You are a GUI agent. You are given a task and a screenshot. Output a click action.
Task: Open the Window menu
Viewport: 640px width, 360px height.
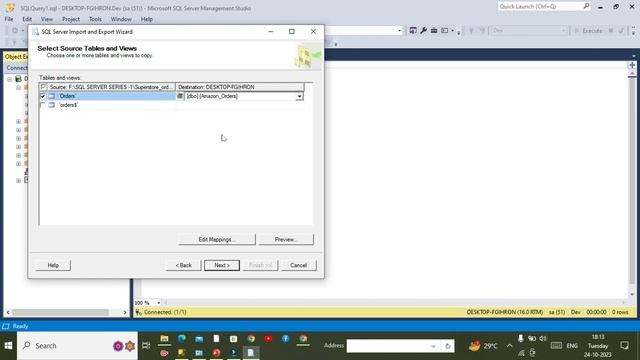tap(121, 19)
